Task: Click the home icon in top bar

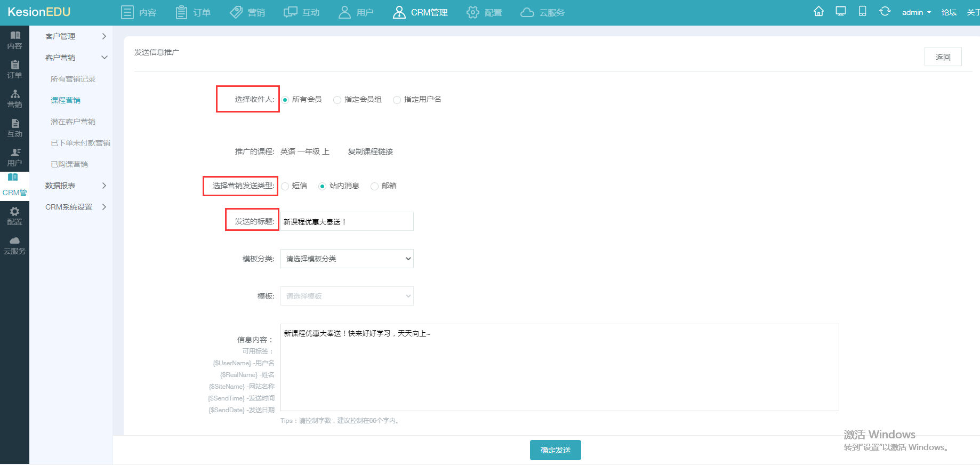Action: click(x=818, y=12)
